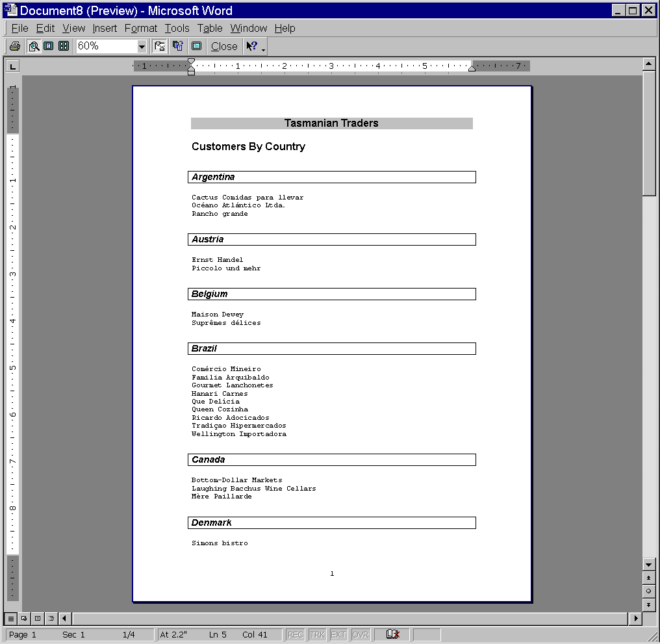Switch to Outline view button
This screenshot has height=644, width=660.
click(51, 618)
